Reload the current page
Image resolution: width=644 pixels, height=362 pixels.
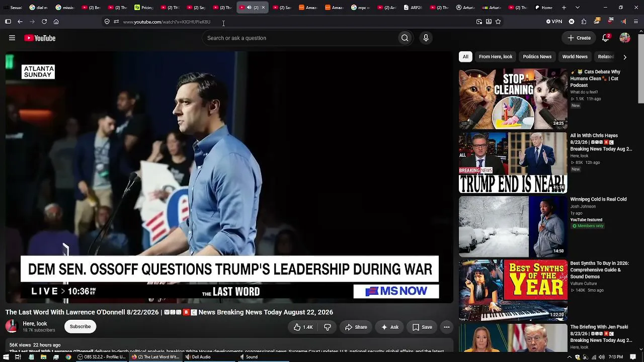(44, 22)
